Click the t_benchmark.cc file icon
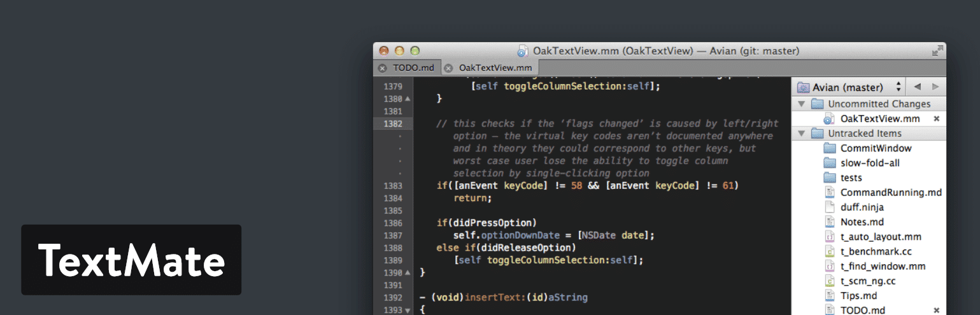The height and width of the screenshot is (315, 980). point(829,251)
